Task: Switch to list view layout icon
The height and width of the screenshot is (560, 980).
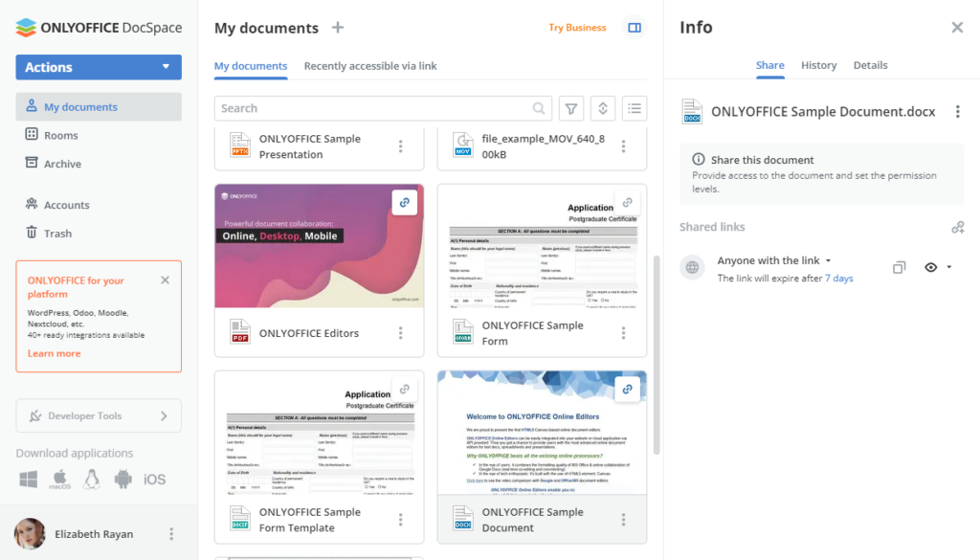Action: pos(635,108)
